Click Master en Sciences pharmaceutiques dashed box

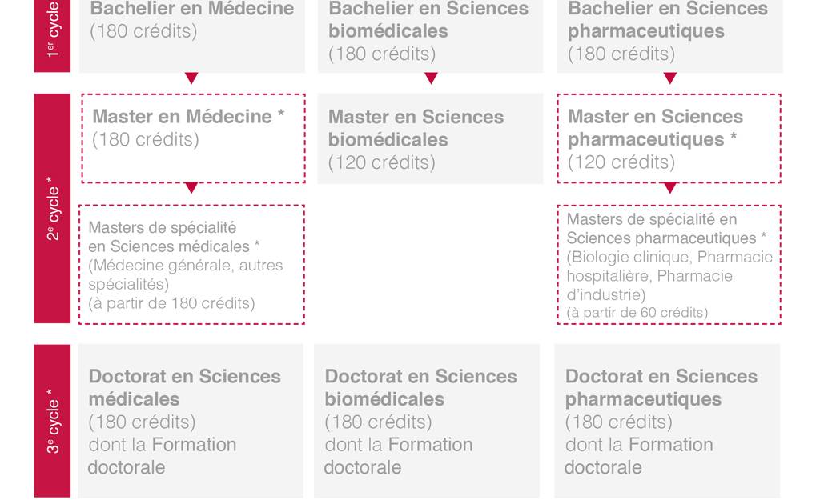pyautogui.click(x=669, y=138)
